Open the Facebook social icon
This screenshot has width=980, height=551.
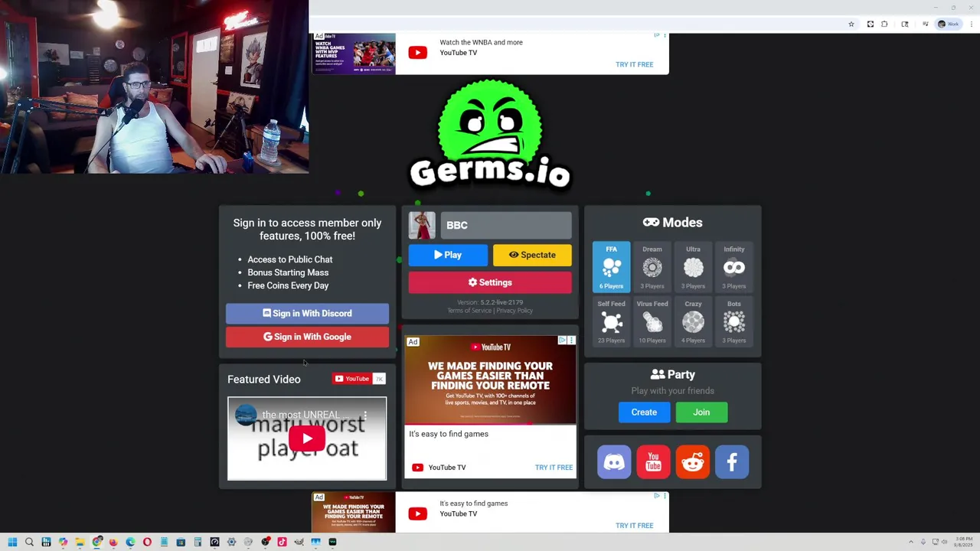click(x=732, y=462)
